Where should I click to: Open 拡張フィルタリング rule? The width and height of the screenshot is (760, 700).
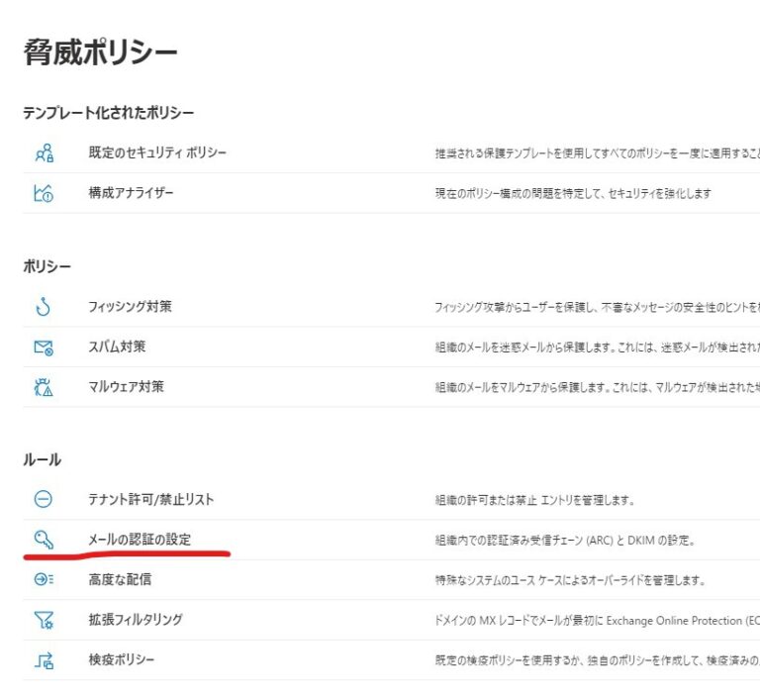(x=136, y=620)
